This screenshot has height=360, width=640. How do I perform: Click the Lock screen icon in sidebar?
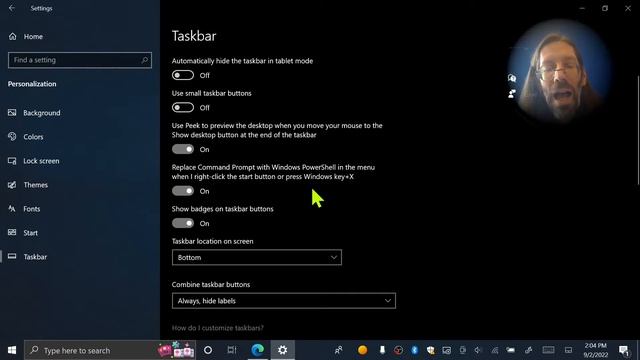[x=12, y=160]
